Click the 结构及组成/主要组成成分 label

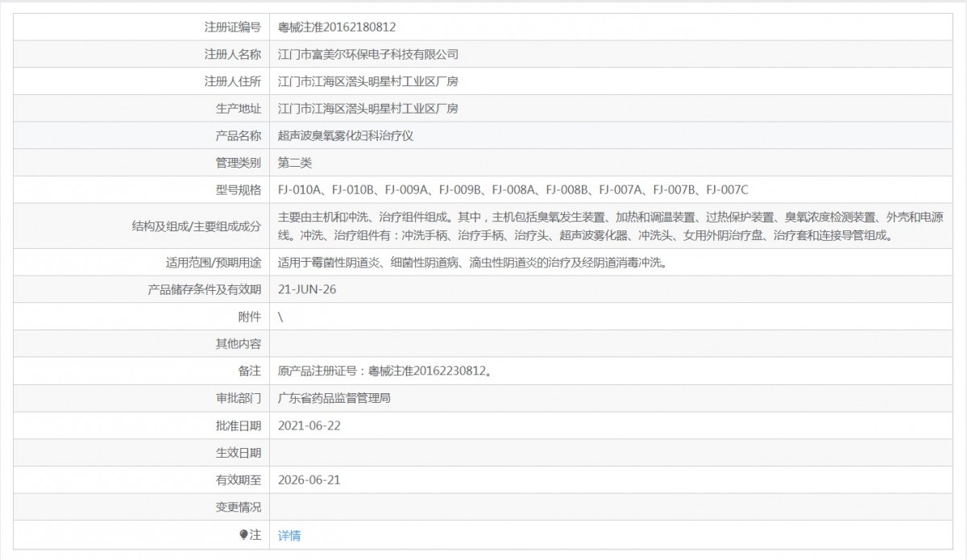pos(196,226)
